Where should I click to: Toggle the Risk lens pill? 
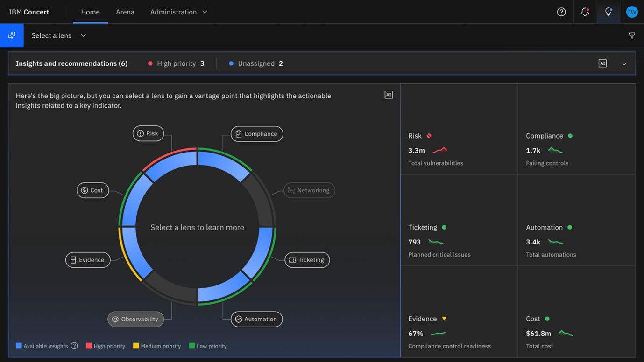[148, 133]
